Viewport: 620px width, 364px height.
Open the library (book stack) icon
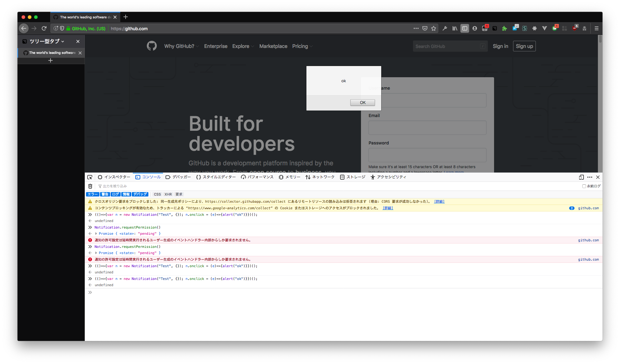(455, 28)
